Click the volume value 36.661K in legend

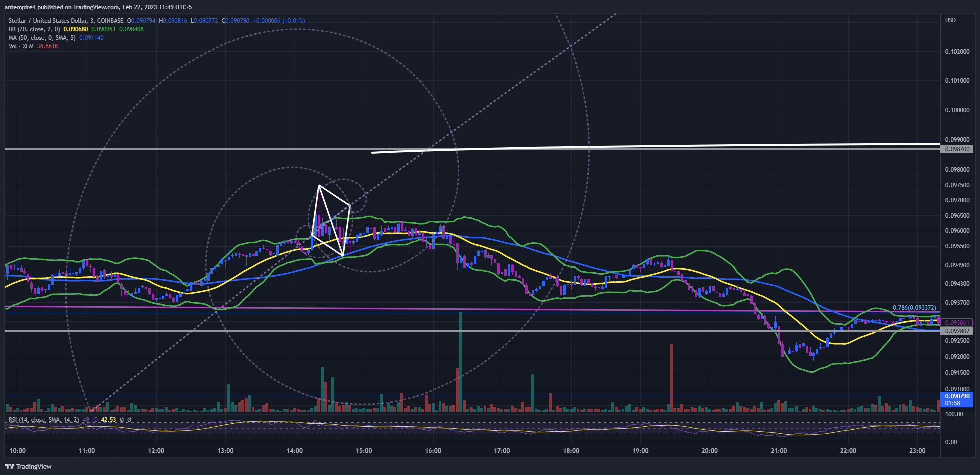[48, 46]
